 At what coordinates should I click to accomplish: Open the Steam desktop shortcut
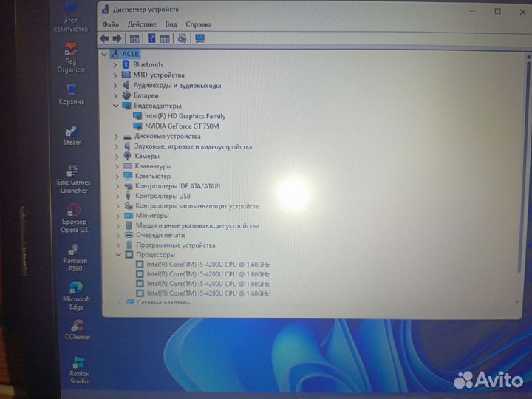click(x=72, y=136)
